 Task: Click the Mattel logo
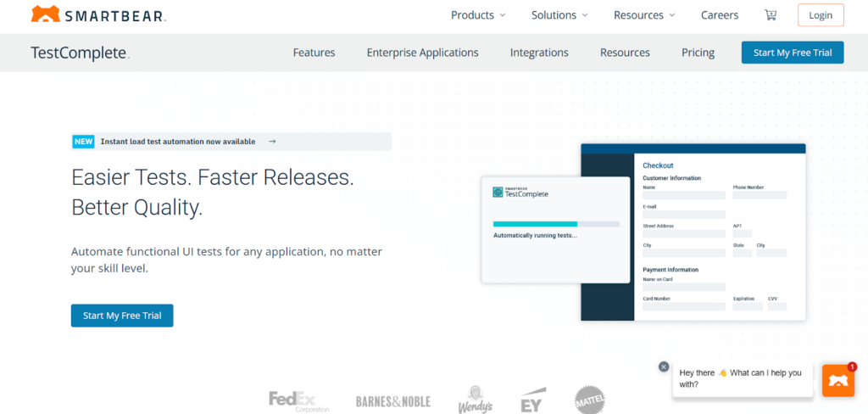tap(590, 400)
